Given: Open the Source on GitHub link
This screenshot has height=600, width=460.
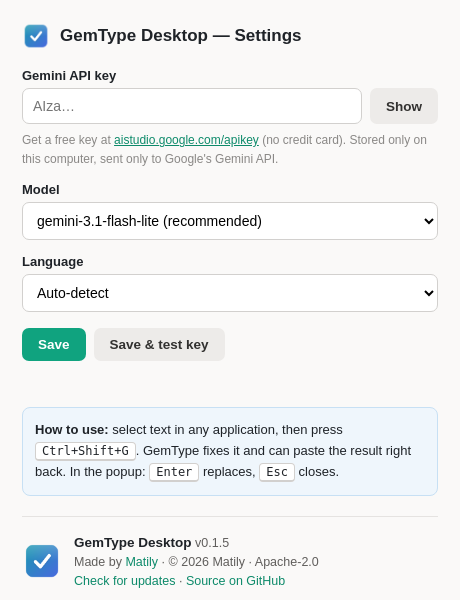Looking at the screenshot, I should click(x=235, y=581).
